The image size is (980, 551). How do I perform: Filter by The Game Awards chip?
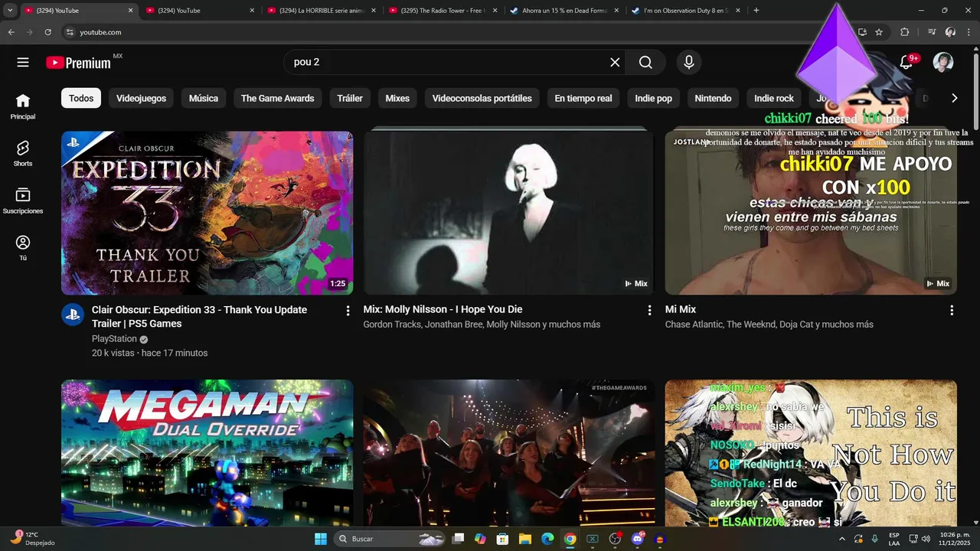(x=278, y=98)
